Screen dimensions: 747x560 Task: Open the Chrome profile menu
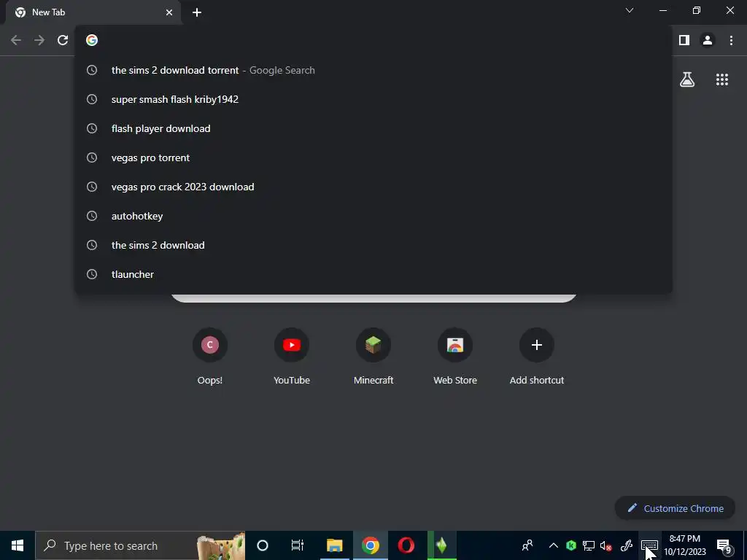pyautogui.click(x=708, y=41)
